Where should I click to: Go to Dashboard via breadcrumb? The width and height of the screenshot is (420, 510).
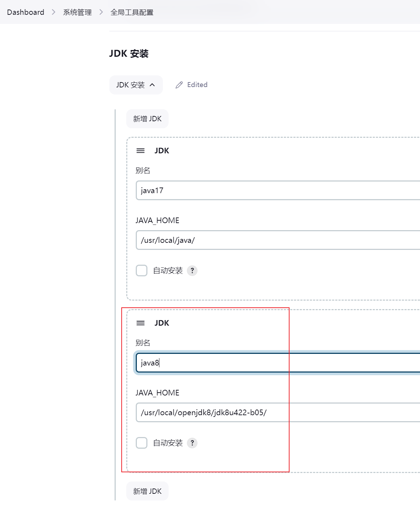pos(25,12)
